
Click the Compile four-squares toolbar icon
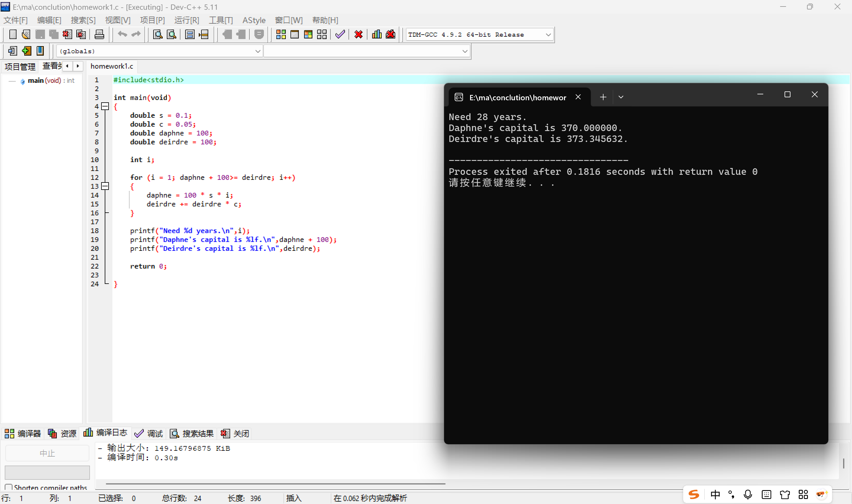pos(280,34)
